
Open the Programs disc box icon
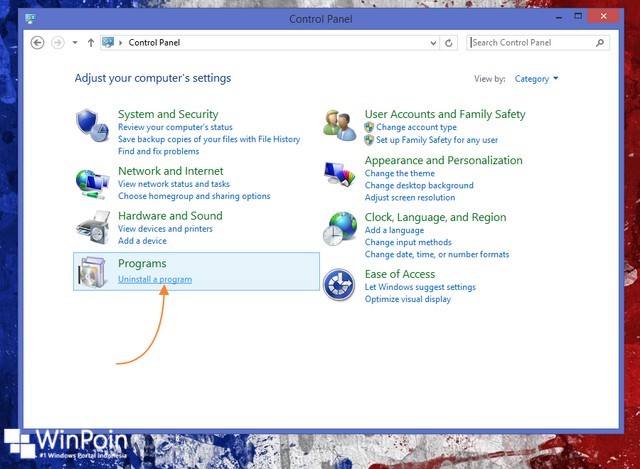(x=93, y=272)
